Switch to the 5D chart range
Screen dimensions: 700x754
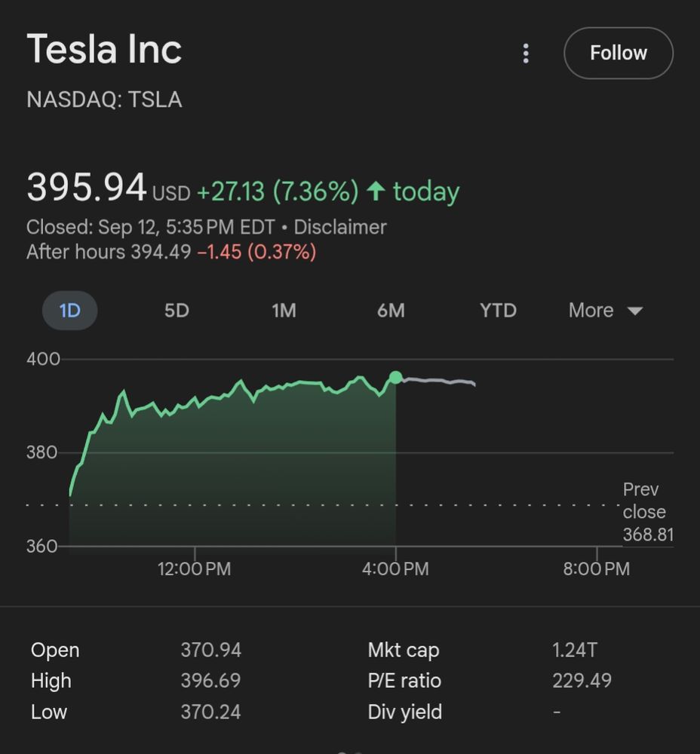tap(177, 311)
